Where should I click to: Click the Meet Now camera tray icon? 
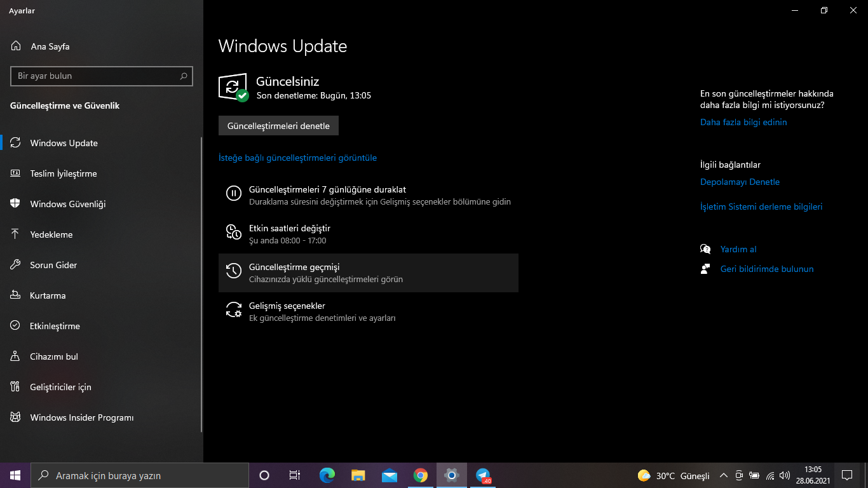739,475
